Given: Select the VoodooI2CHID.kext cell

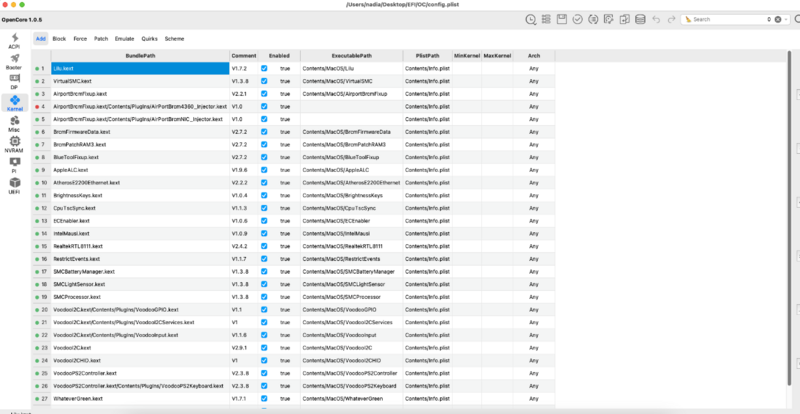Looking at the screenshot, I should coord(140,360).
